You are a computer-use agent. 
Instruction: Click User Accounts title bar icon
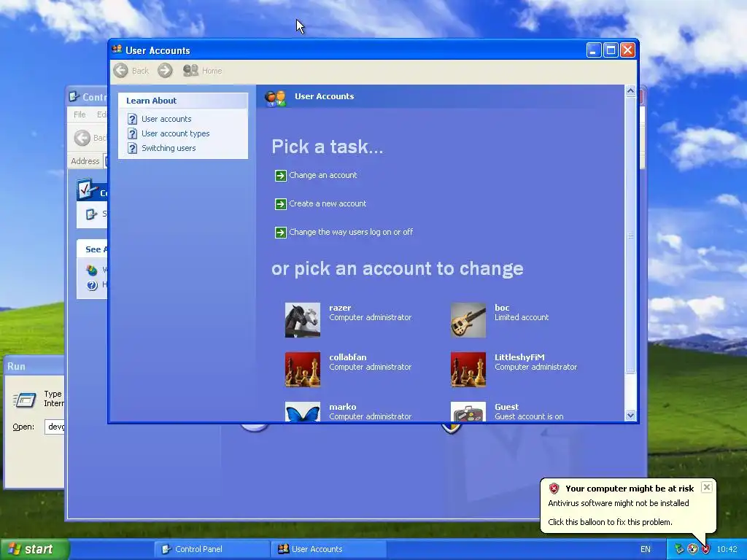(x=117, y=50)
